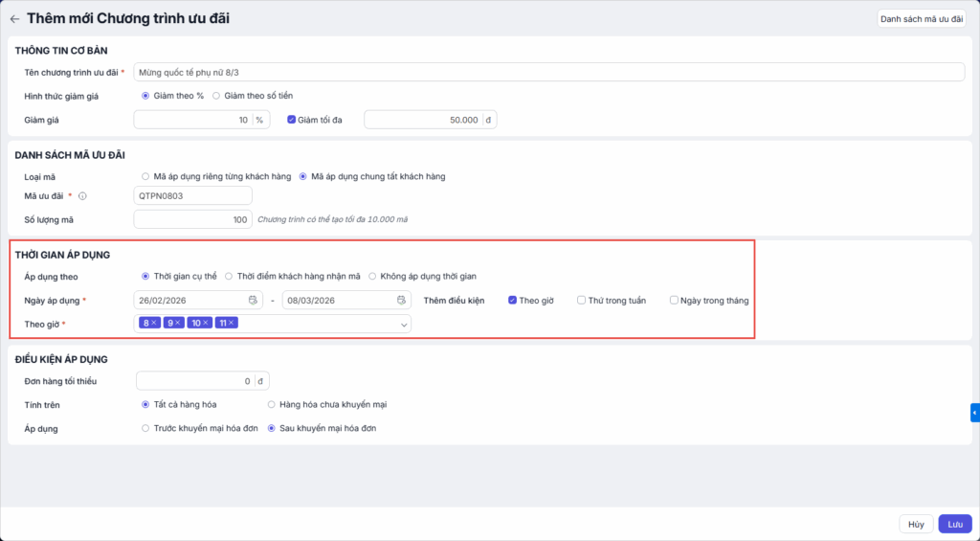The image size is (980, 541).
Task: Open calendar icon for start date 26/02/2026
Action: tap(253, 300)
